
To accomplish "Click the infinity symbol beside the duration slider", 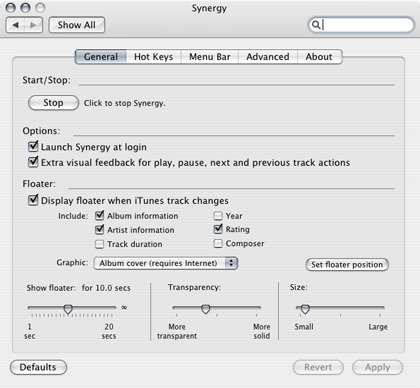I will (124, 307).
